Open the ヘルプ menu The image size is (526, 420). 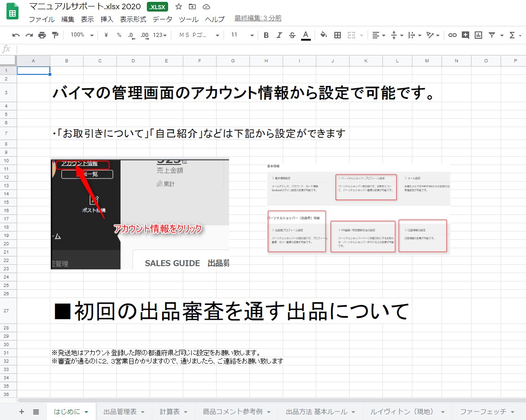pos(215,19)
